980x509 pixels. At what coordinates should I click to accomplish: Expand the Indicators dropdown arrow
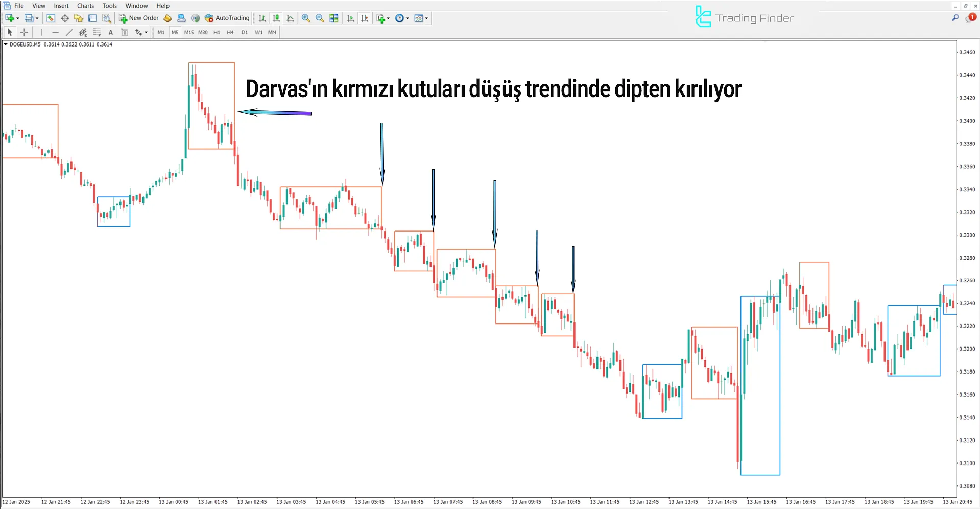click(x=389, y=18)
